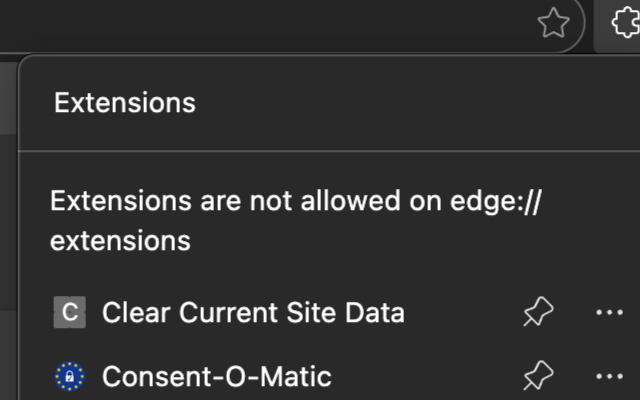The width and height of the screenshot is (640, 400).
Task: Click the word 'extensions' on notice's second line
Action: tap(120, 241)
